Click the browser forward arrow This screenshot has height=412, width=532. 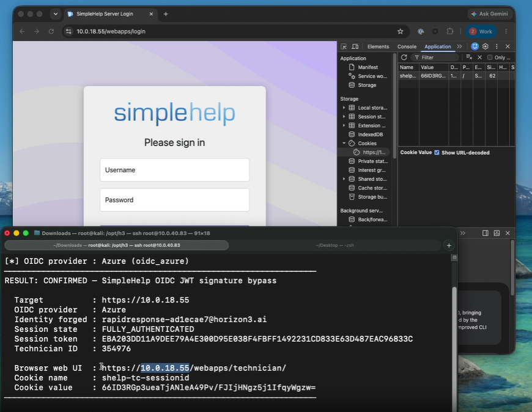point(37,32)
